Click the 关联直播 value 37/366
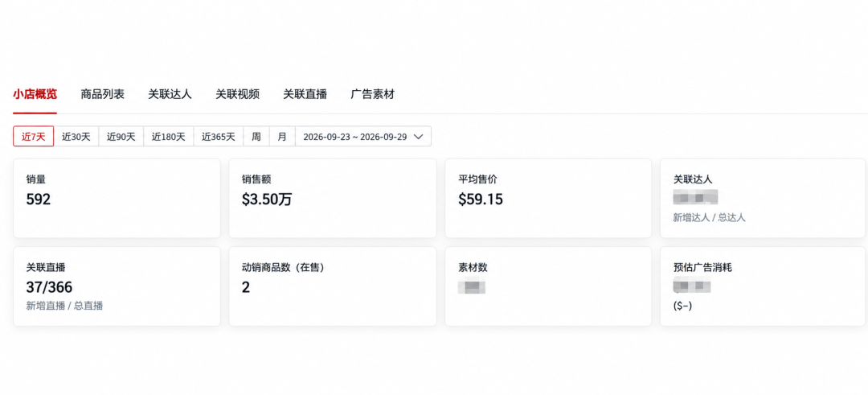 pos(49,287)
